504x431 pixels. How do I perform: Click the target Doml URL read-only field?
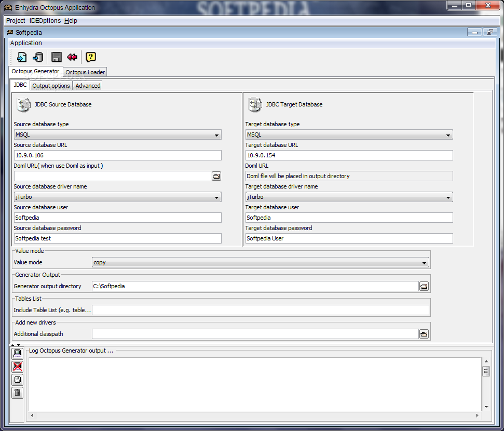coord(349,176)
